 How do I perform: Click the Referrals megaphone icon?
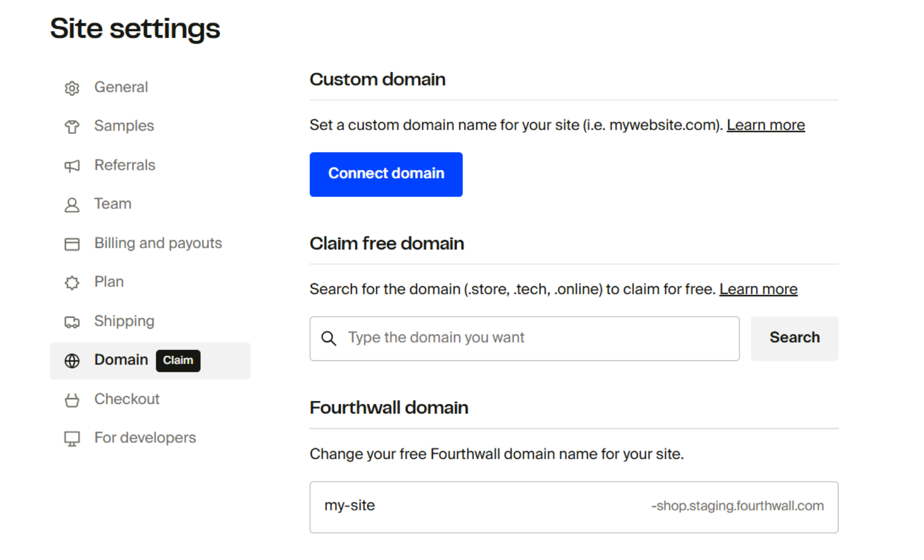(72, 166)
